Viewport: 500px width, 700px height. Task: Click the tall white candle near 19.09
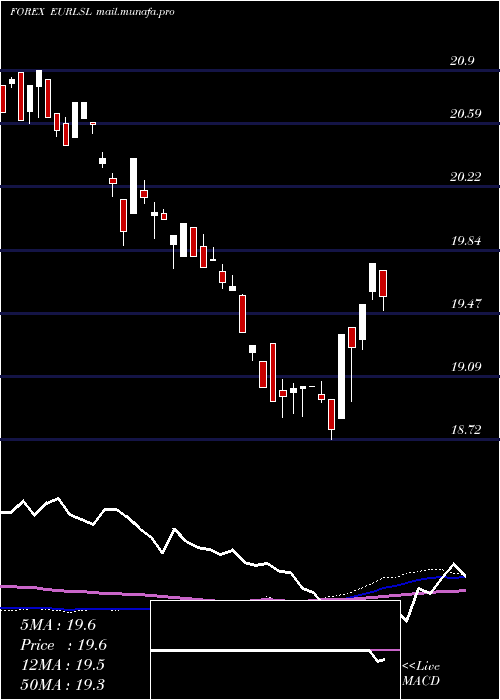342,376
